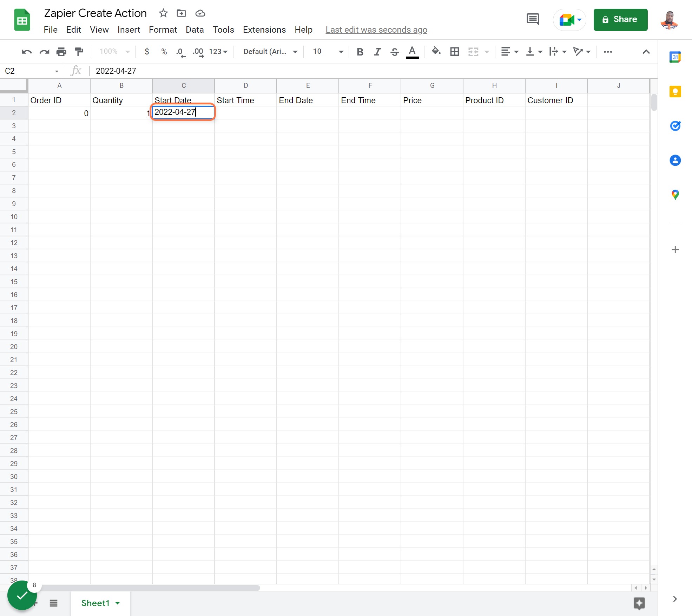The height and width of the screenshot is (616, 692).
Task: Open Last edit was seconds ago link
Action: (x=376, y=30)
